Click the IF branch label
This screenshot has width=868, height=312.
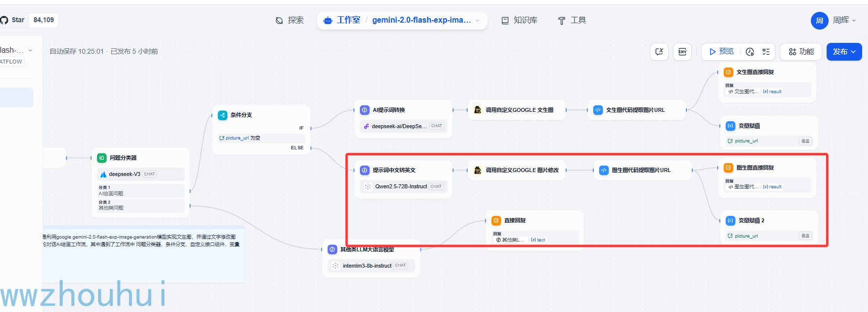[301, 128]
